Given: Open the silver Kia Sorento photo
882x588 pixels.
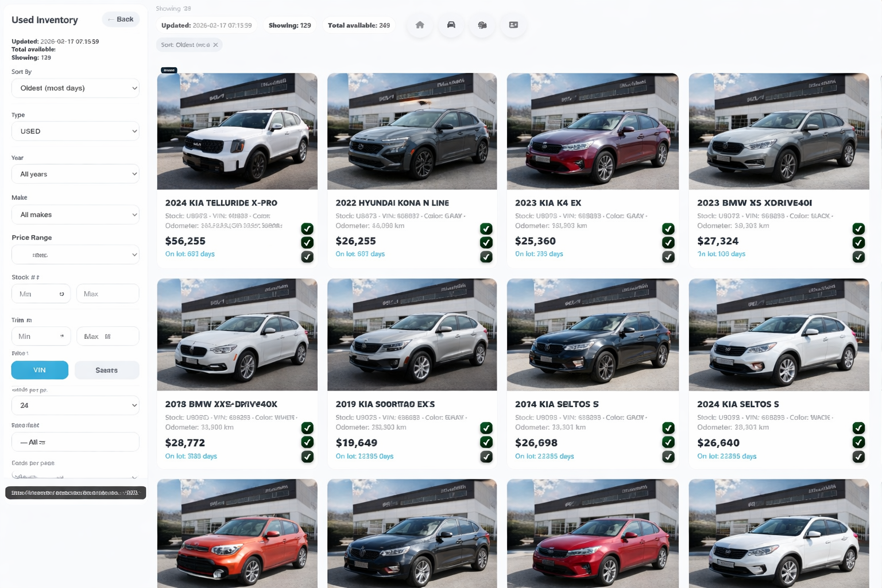Looking at the screenshot, I should click(x=412, y=335).
